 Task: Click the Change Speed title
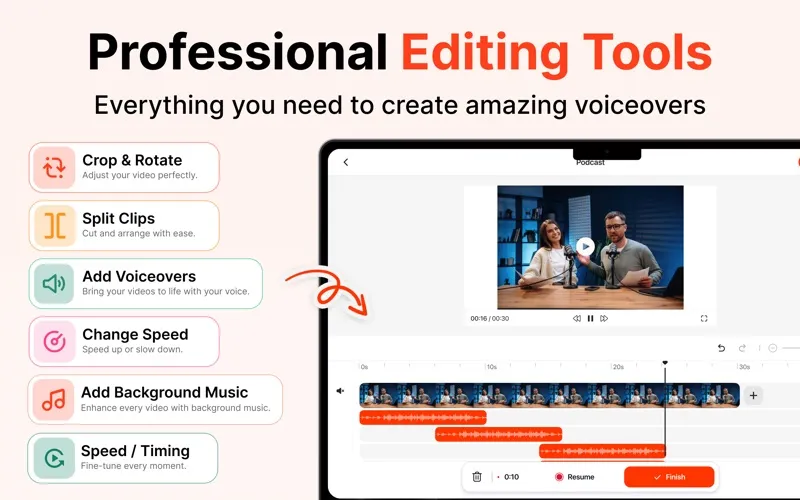tap(135, 335)
